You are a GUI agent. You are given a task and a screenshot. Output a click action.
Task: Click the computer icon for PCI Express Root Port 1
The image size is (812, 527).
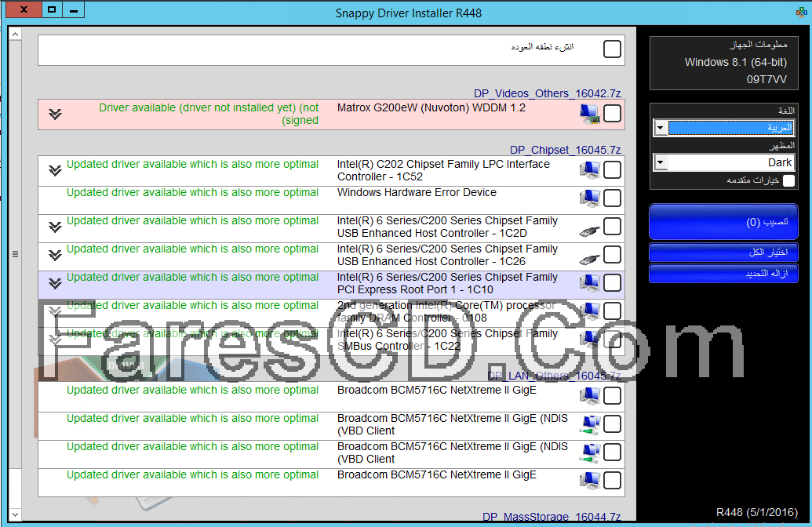[x=589, y=282]
